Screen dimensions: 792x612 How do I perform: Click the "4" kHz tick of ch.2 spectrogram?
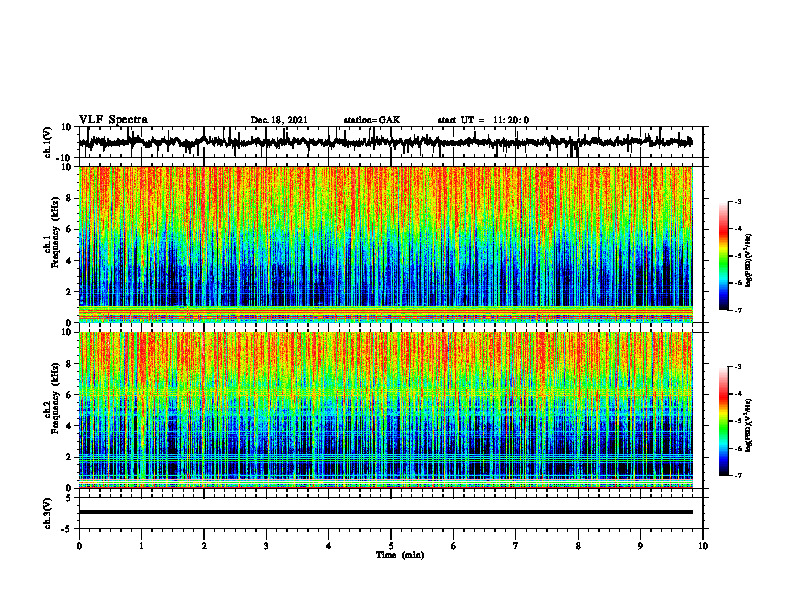tap(70, 426)
